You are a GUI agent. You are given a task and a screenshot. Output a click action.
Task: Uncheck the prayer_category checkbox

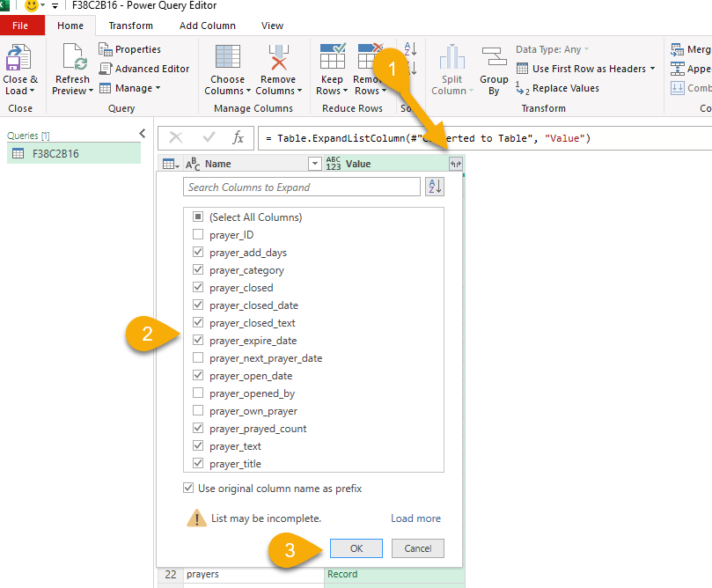[198, 270]
